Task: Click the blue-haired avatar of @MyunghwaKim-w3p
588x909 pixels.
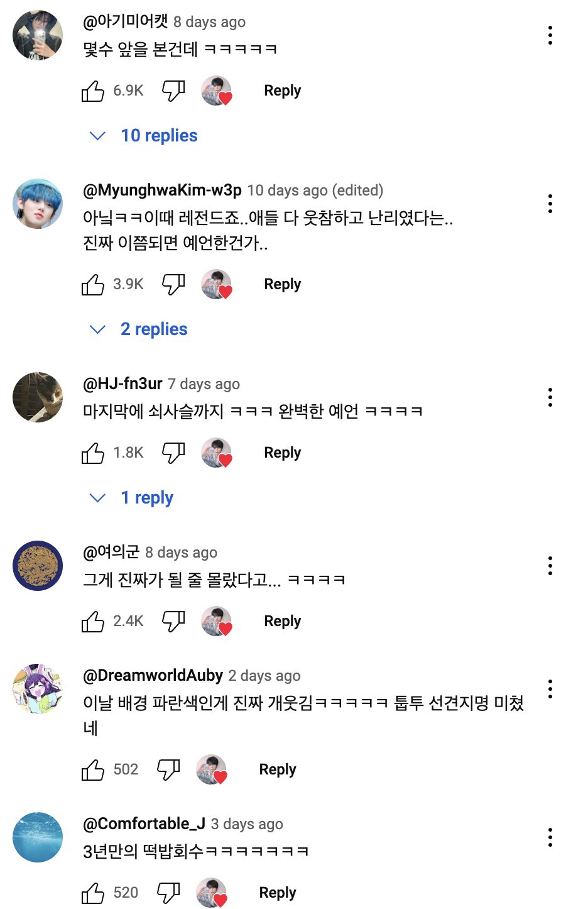Action: click(38, 204)
